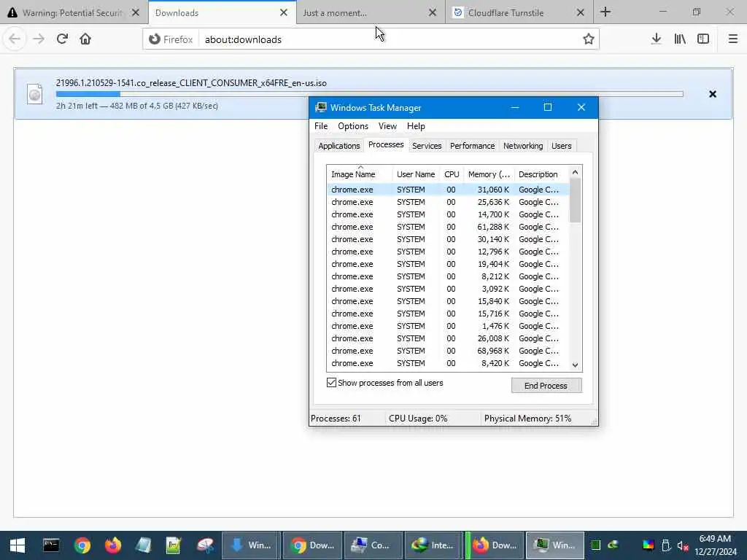Switch to the Services tab
This screenshot has width=747, height=560.
point(427,146)
